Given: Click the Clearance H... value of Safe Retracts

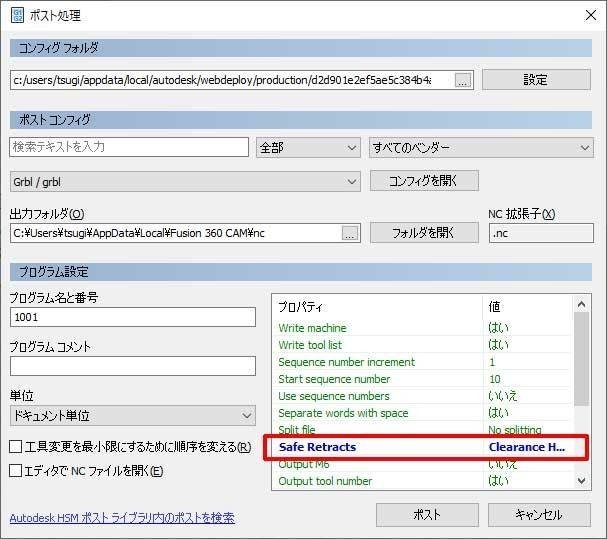Looking at the screenshot, I should [527, 447].
